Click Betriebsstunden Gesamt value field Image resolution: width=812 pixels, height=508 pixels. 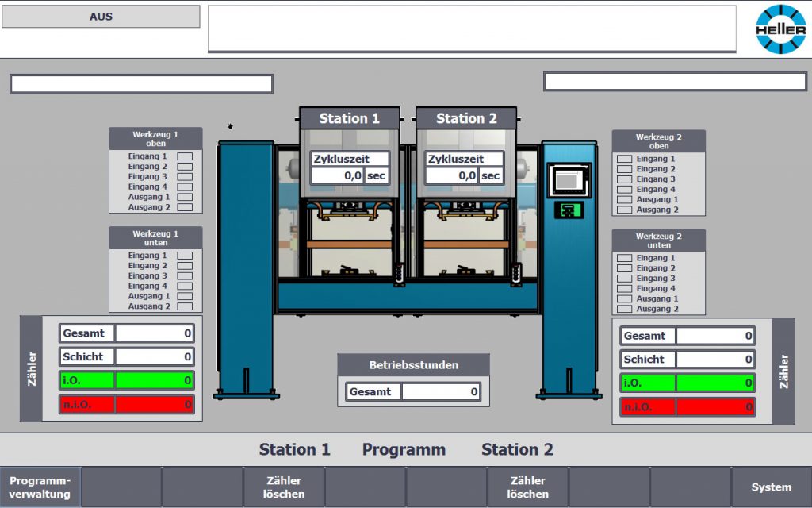440,391
